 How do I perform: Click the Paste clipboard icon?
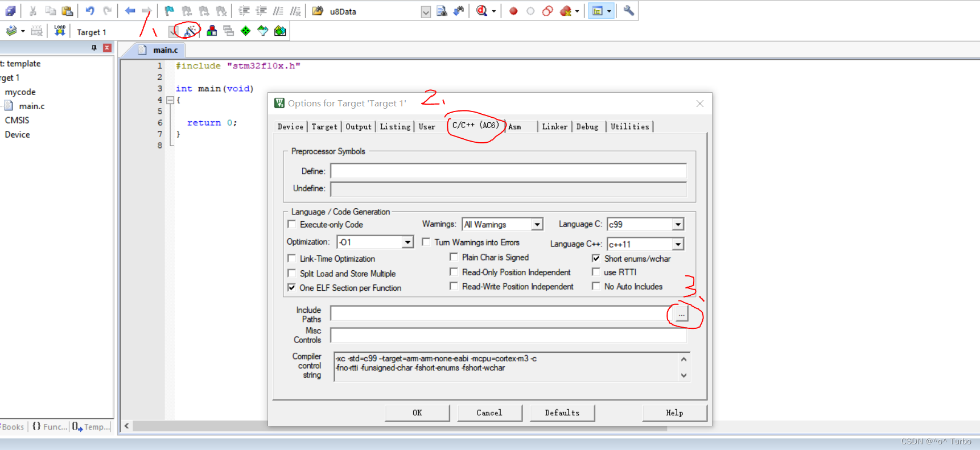coord(67,11)
